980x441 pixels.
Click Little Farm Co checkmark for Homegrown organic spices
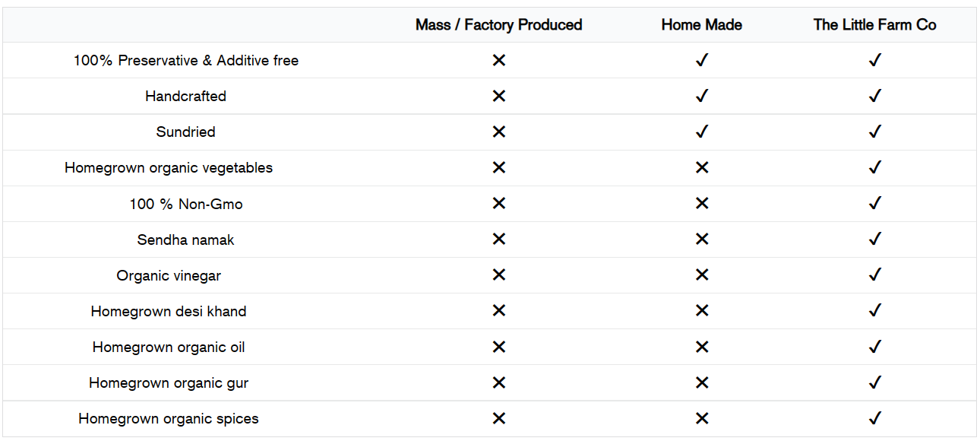pyautogui.click(x=874, y=418)
